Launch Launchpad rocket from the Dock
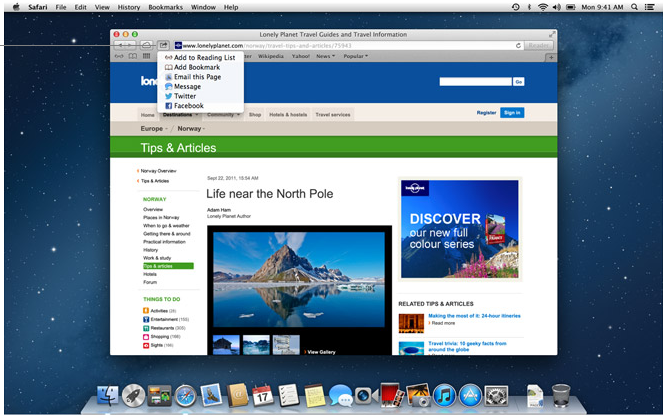This screenshot has height=416, width=663. coord(133,396)
